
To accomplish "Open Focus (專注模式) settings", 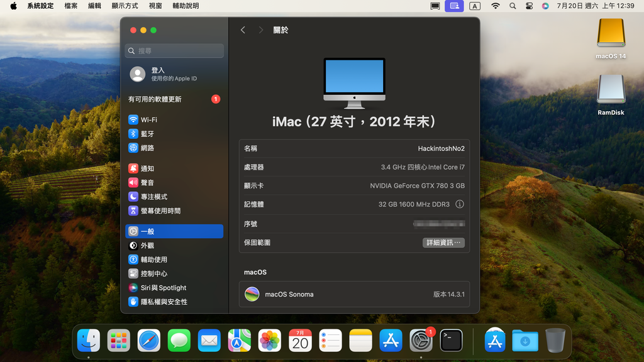I will pyautogui.click(x=174, y=197).
